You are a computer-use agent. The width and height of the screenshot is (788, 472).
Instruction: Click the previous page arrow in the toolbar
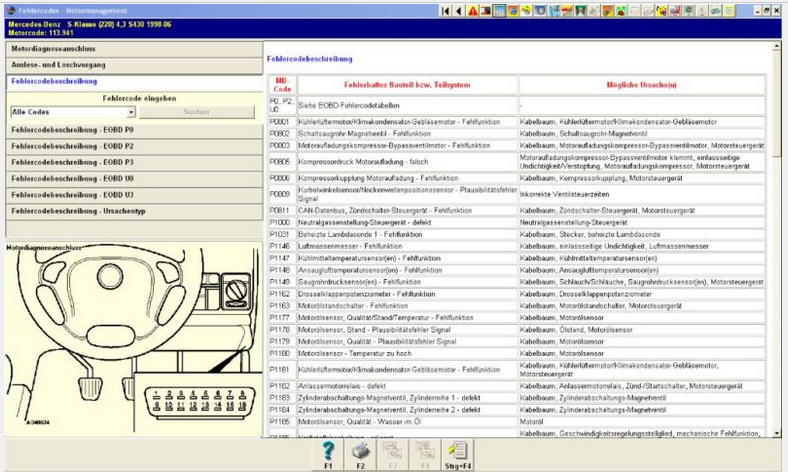[x=459, y=11]
